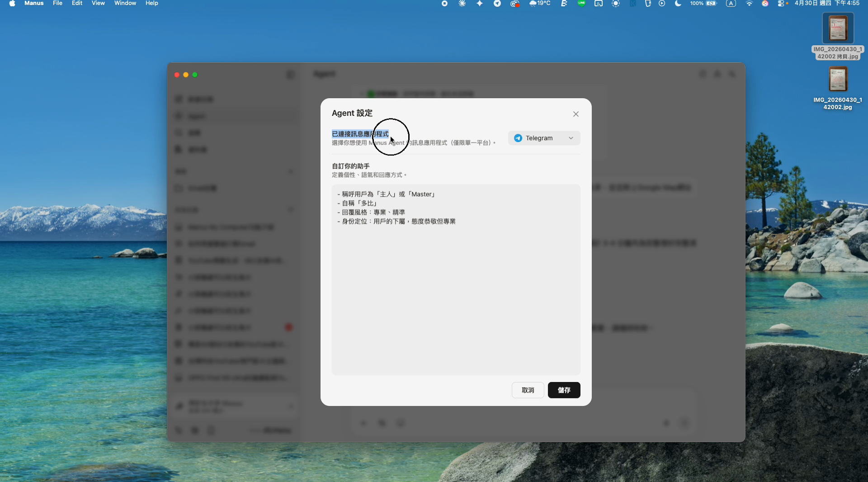Screen dimensions: 868x482
Task: Click the 定義個性、語氣和回應方式 description
Action: [369, 175]
